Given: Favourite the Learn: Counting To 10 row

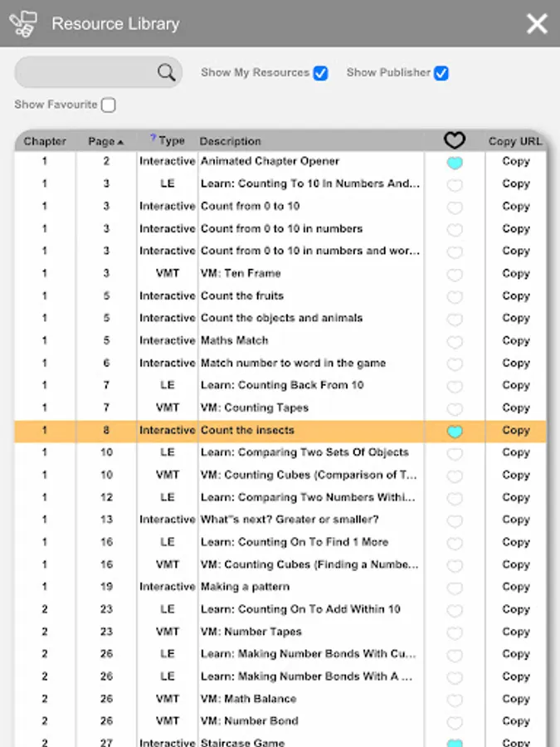Looking at the screenshot, I should pos(455,185).
